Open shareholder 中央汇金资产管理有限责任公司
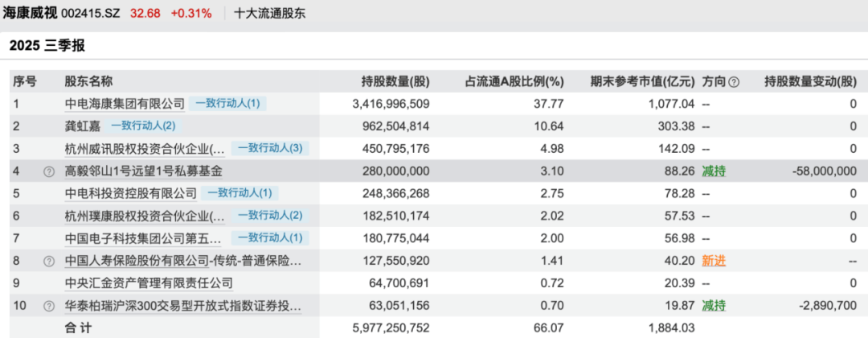868x338 pixels. [x=149, y=284]
